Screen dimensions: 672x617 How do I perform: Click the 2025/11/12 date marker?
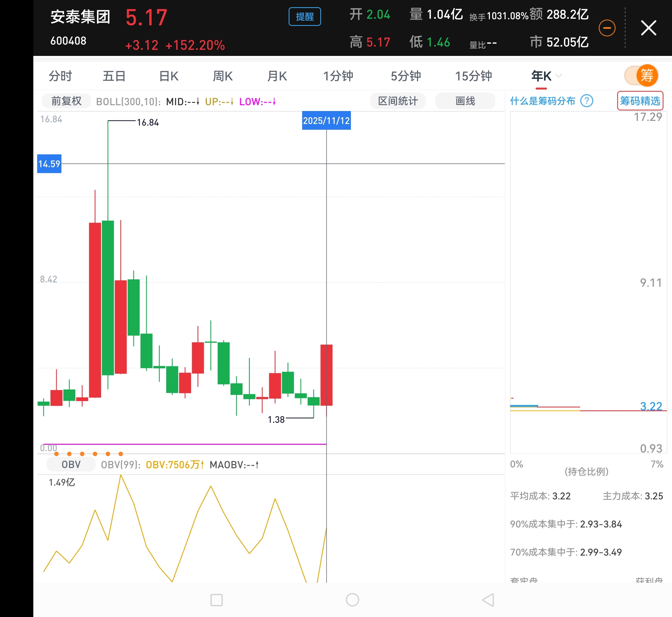(326, 121)
